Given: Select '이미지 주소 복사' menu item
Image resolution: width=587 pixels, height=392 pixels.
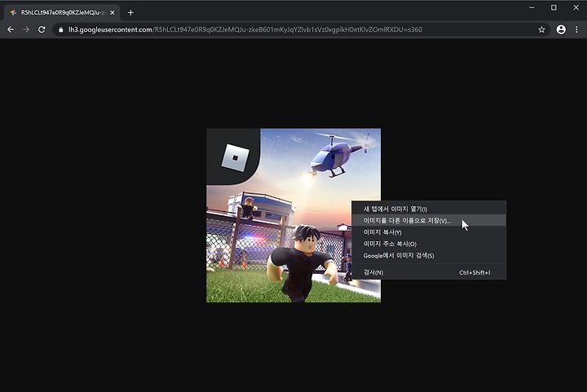Looking at the screenshot, I should click(x=429, y=244).
